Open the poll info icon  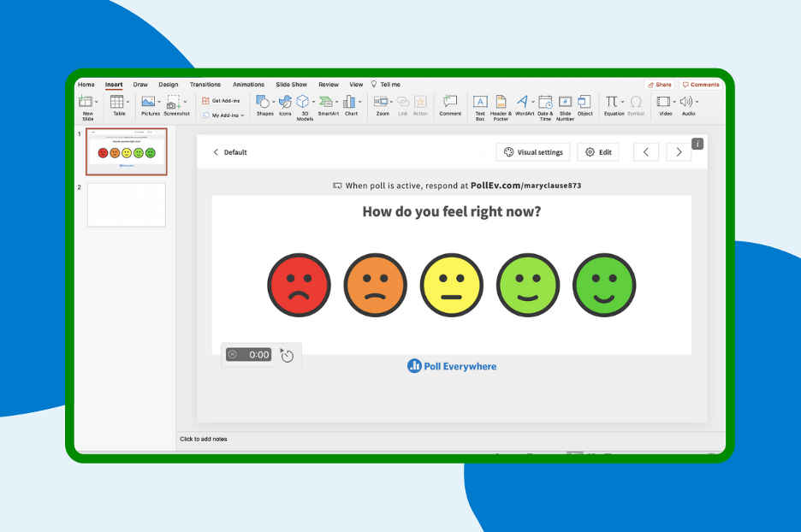click(697, 144)
